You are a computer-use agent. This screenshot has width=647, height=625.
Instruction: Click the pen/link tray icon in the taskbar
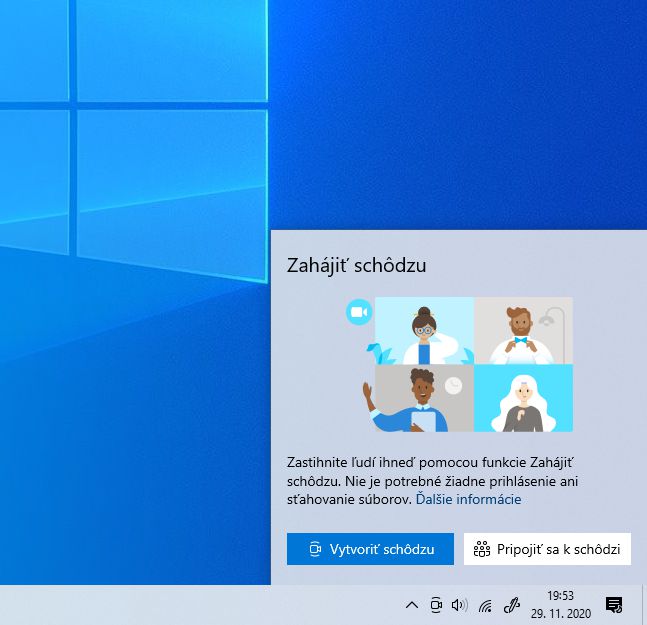[x=512, y=605]
